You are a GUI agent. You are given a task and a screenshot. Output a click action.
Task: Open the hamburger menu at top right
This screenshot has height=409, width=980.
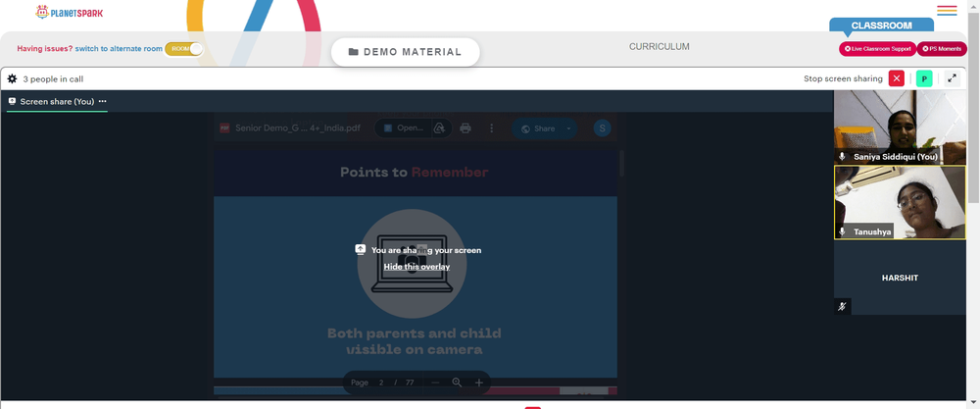947,11
